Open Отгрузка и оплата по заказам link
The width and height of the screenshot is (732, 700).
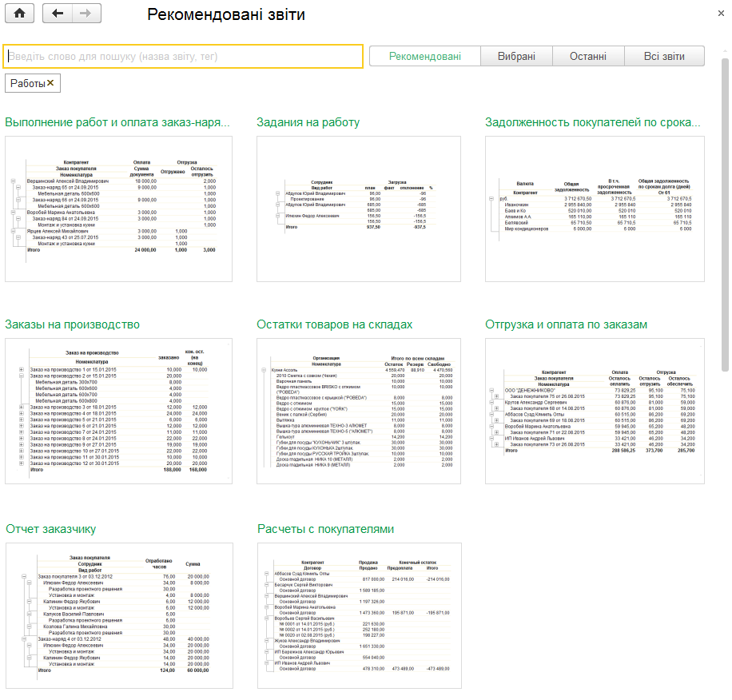pos(567,324)
